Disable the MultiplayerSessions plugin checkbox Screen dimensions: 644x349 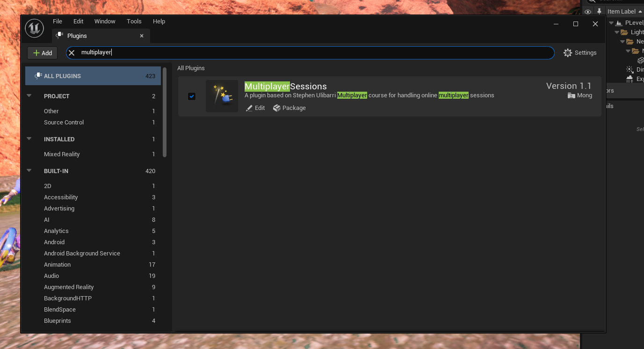pyautogui.click(x=192, y=96)
